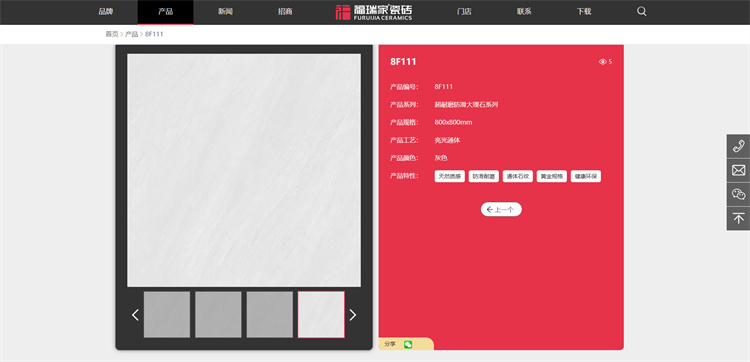This screenshot has height=362, width=750.
Task: Click the 800x800mm specification value
Action: pyautogui.click(x=453, y=122)
